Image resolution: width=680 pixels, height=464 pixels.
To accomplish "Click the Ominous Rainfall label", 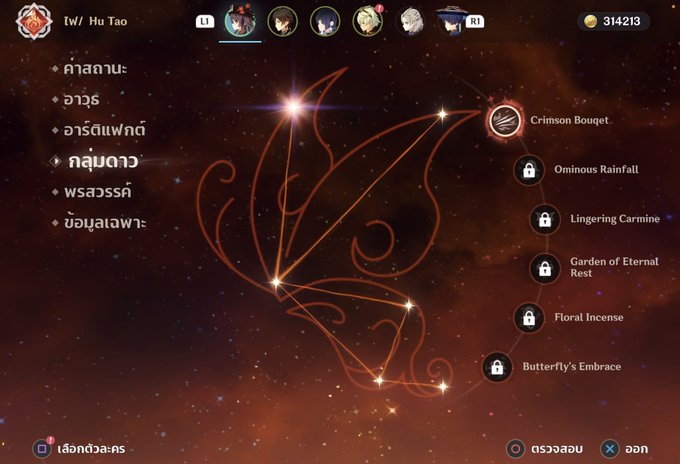I will (596, 170).
